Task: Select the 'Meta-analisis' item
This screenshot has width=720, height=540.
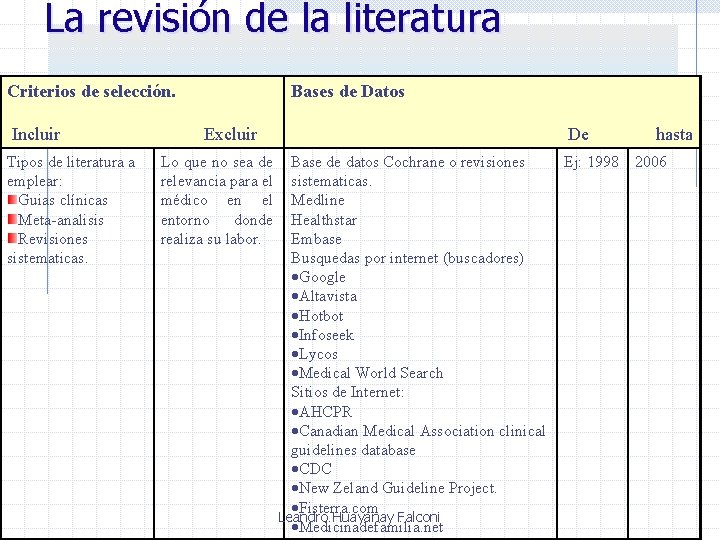Action: (x=61, y=220)
